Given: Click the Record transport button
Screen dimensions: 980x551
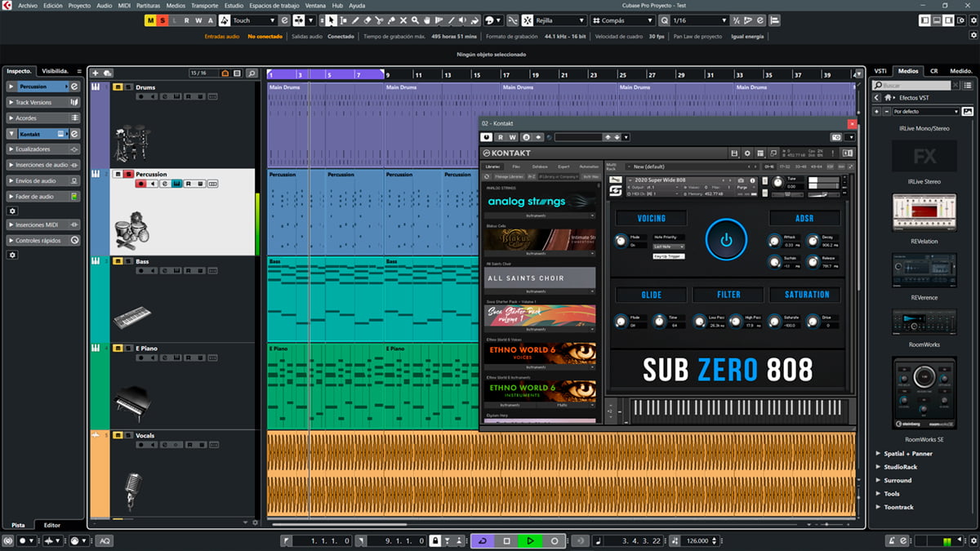Looking at the screenshot, I should click(555, 540).
